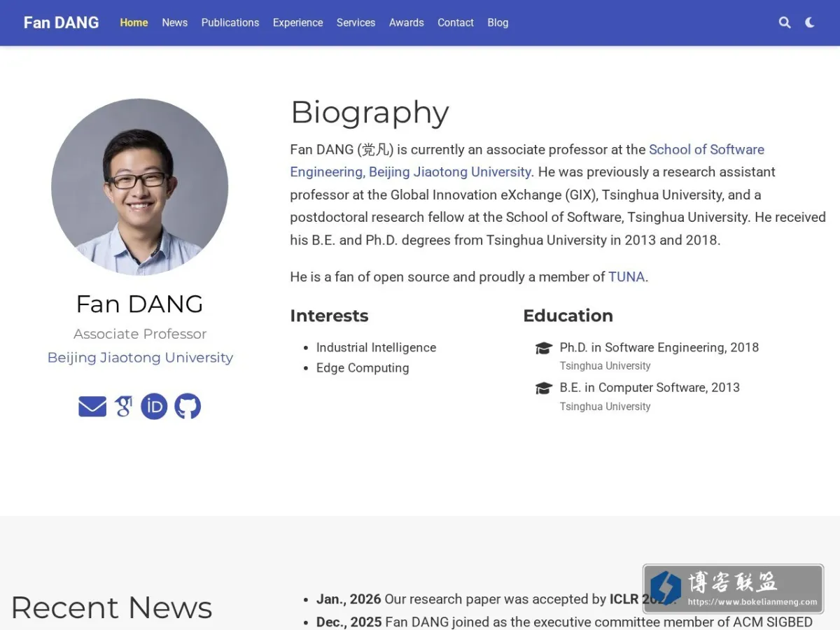Visit the Blog link in navbar

(498, 22)
